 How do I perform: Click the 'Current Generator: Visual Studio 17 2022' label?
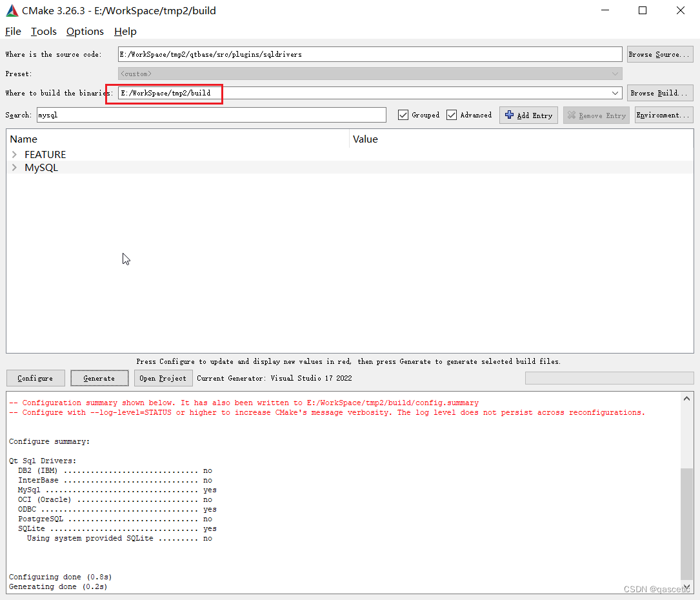click(x=274, y=378)
